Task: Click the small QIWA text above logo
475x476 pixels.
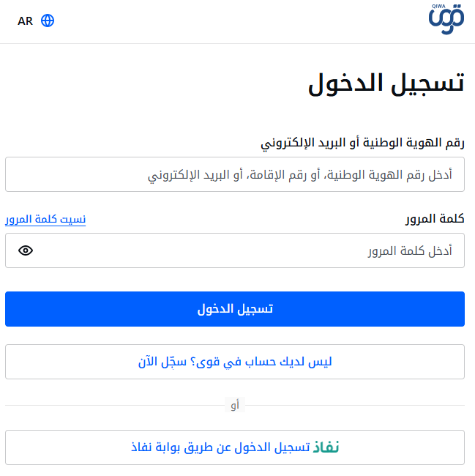Action: tap(438, 7)
